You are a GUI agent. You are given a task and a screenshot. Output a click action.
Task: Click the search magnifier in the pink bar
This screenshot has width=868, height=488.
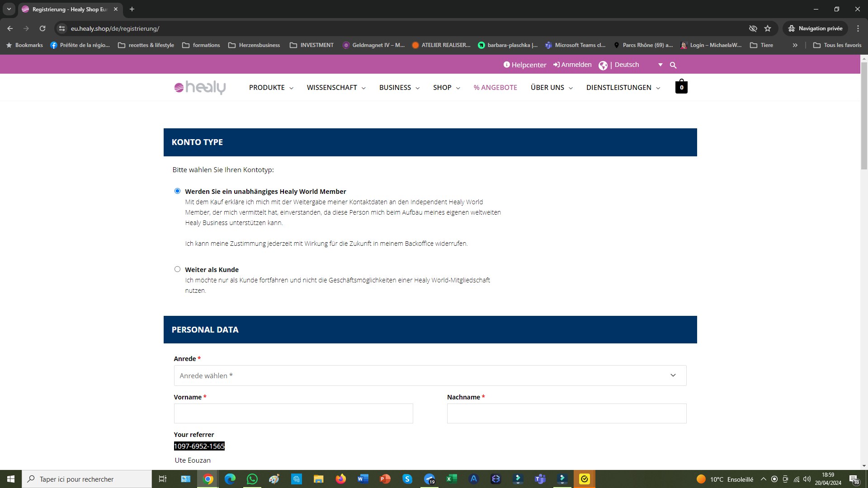[x=673, y=65]
